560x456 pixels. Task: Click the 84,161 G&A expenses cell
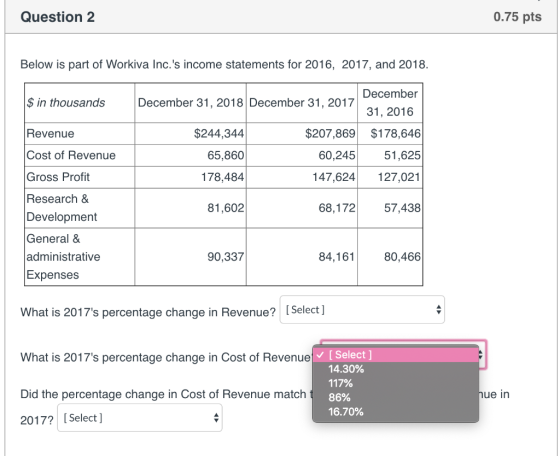coord(302,257)
